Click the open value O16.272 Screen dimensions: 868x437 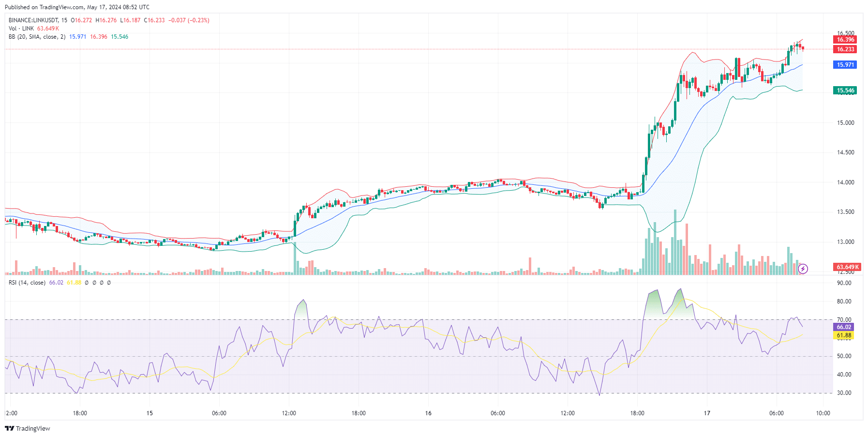pos(81,20)
